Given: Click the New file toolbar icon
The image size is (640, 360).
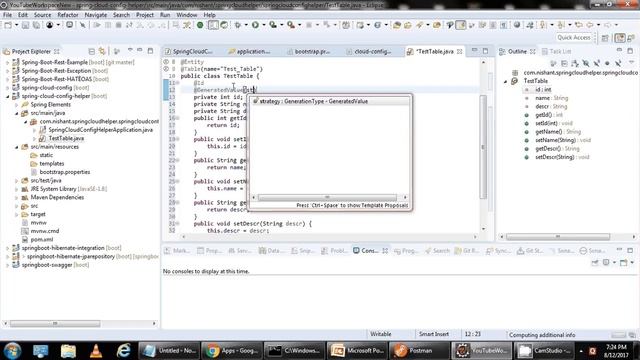Looking at the screenshot, I should [x=8, y=25].
